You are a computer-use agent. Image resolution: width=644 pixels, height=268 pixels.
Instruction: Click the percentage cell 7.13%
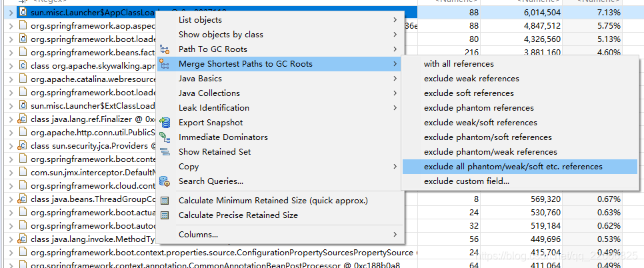pos(607,13)
